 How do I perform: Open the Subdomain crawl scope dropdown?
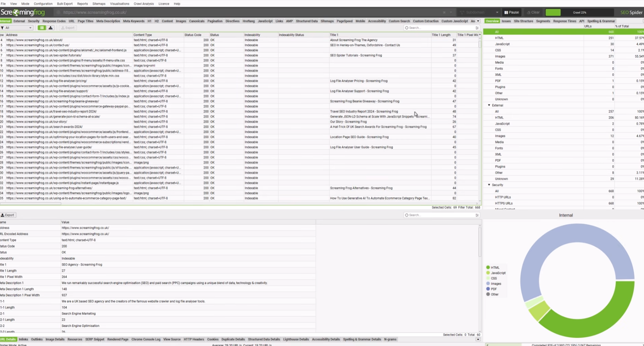point(479,12)
